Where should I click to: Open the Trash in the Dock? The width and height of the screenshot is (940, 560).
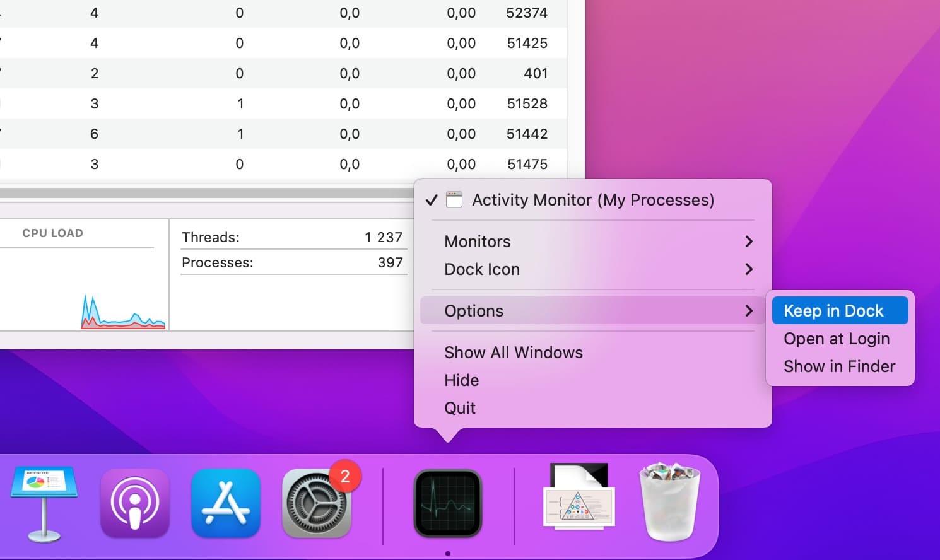(670, 502)
